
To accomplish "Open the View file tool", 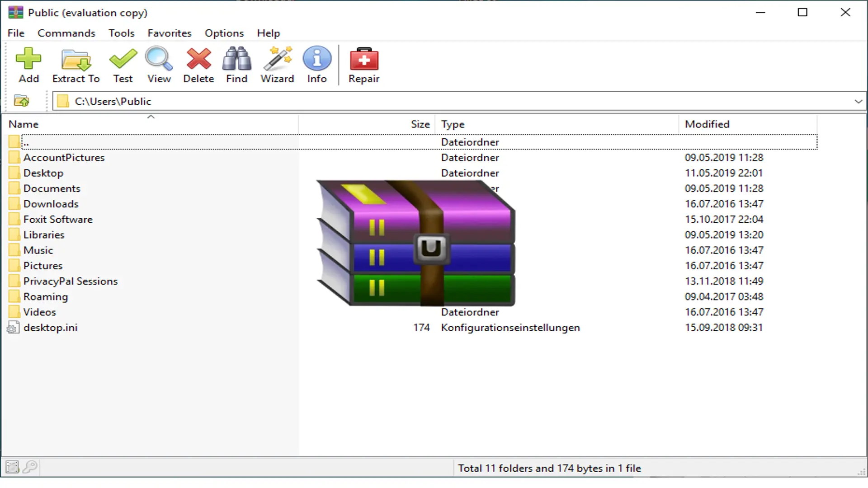I will (x=159, y=65).
